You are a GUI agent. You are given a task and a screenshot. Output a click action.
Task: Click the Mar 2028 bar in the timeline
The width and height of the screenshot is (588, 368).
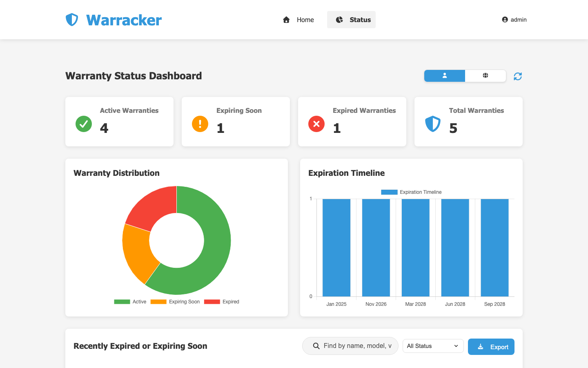pos(416,248)
